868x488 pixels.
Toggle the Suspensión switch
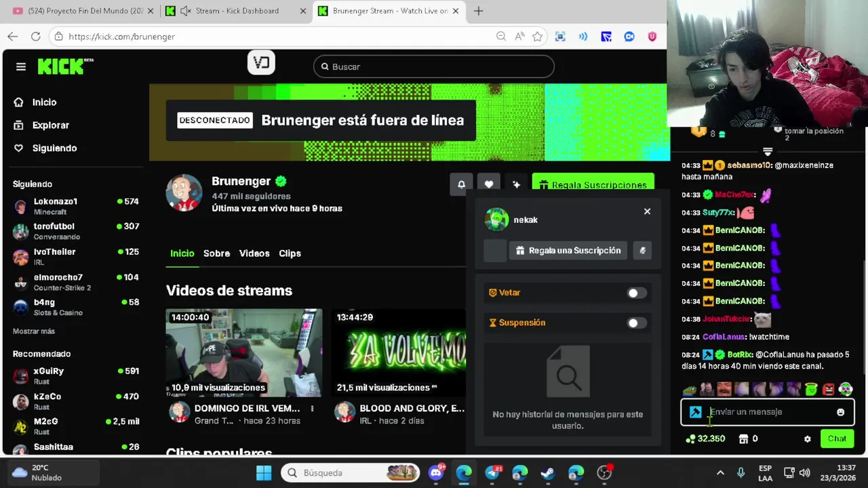[636, 323]
